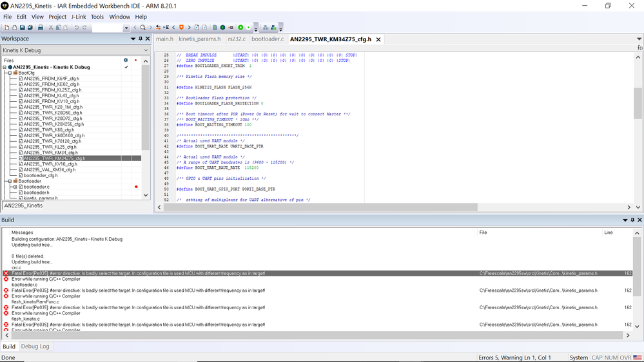Viewport: 644px width, 362px height.
Task: Select AN2295_FRDM_K64F_cfg.h in file tree
Action: point(52,79)
